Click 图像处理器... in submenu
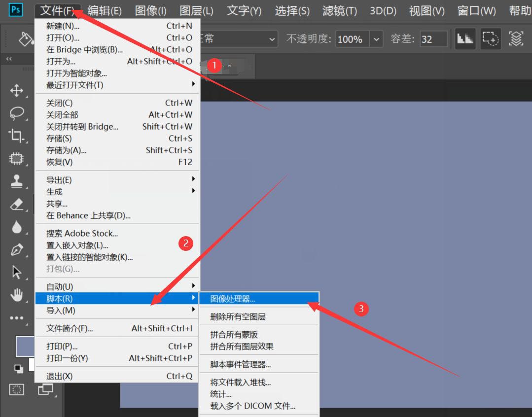This screenshot has width=532, height=417. [259, 299]
